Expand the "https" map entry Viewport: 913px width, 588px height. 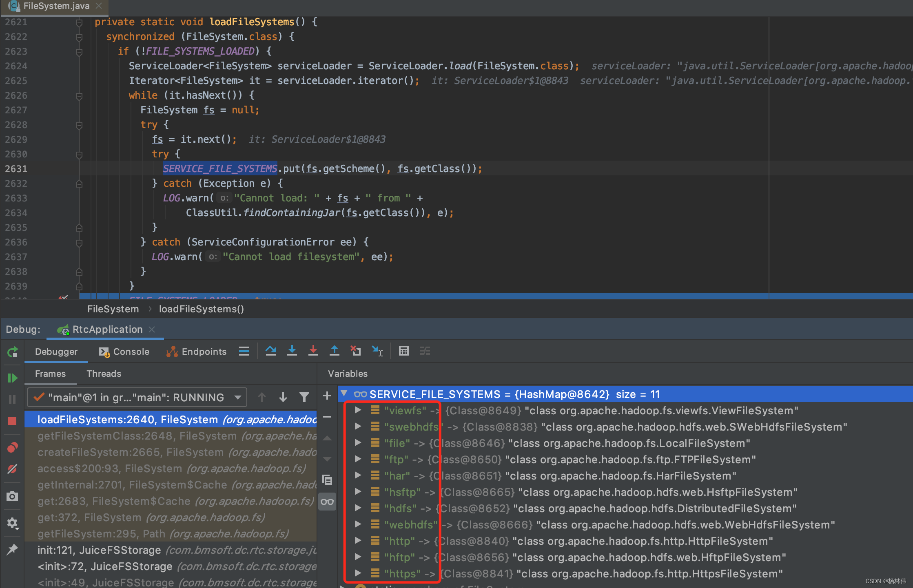coord(358,573)
